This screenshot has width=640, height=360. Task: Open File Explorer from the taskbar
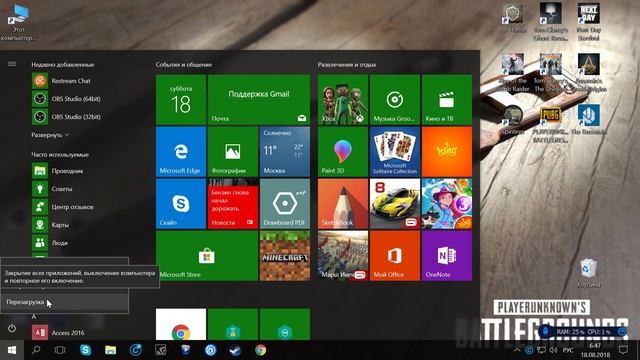110,350
